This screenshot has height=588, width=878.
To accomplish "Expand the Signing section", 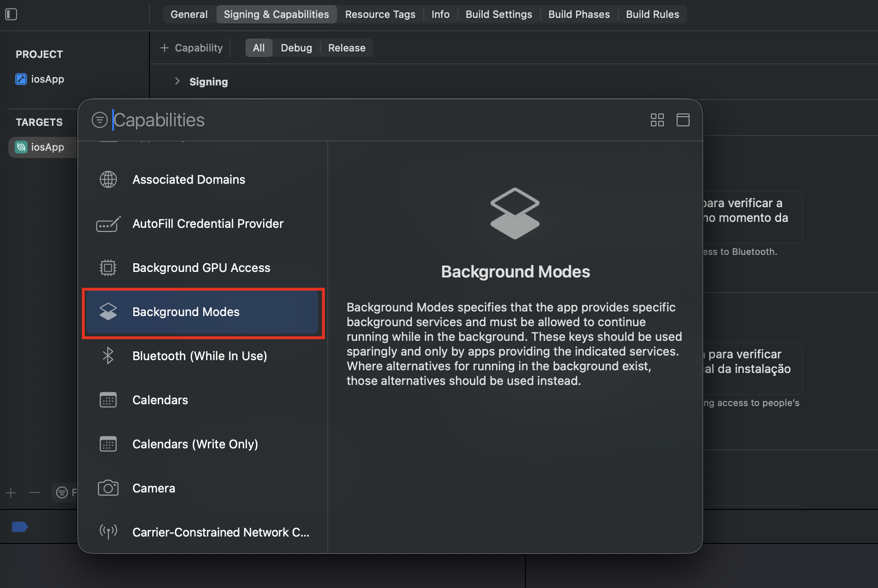I will [x=177, y=81].
